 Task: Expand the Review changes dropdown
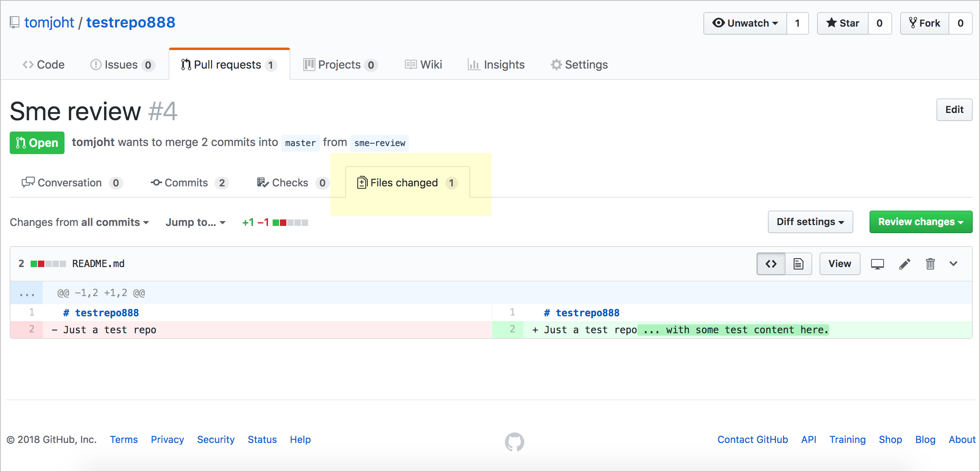pos(920,221)
